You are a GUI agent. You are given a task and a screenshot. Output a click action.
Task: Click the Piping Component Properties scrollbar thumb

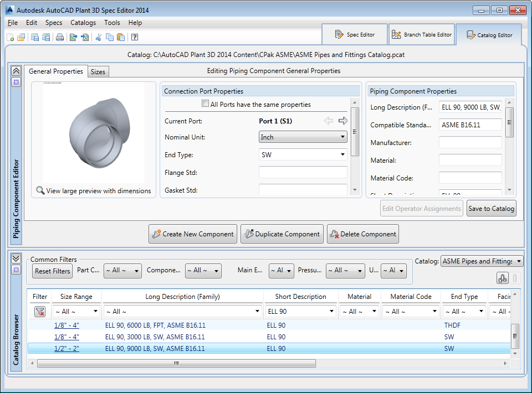509,122
